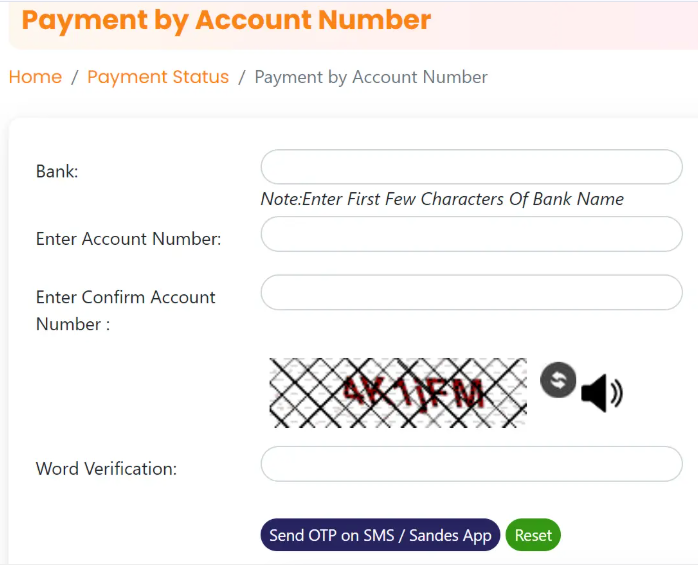Click the "Bank:" field label

(x=57, y=171)
